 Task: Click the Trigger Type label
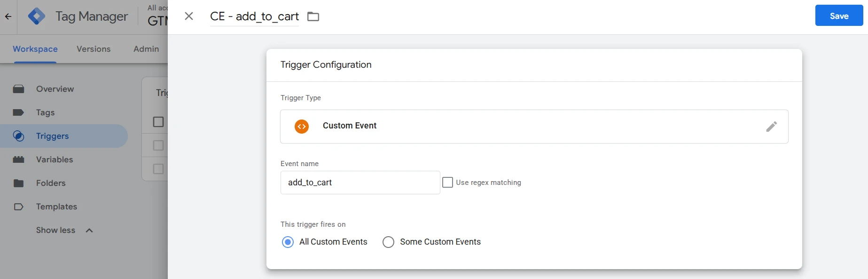(x=301, y=98)
